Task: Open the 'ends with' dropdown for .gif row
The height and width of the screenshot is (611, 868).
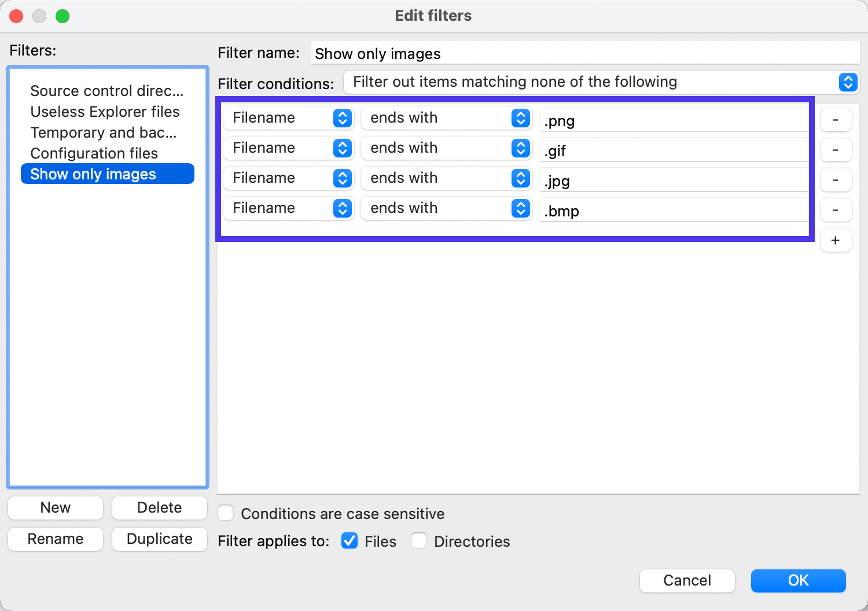Action: click(446, 148)
